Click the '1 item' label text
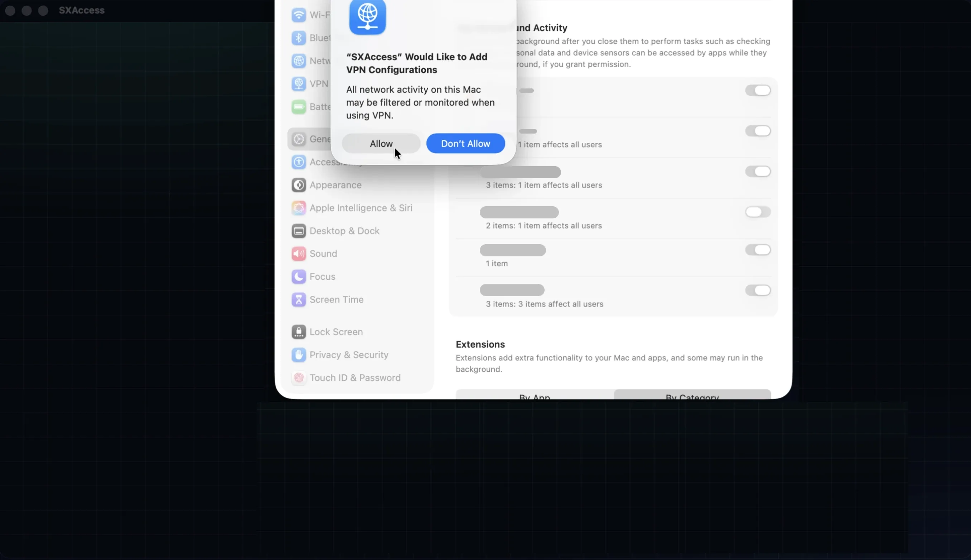 497,264
